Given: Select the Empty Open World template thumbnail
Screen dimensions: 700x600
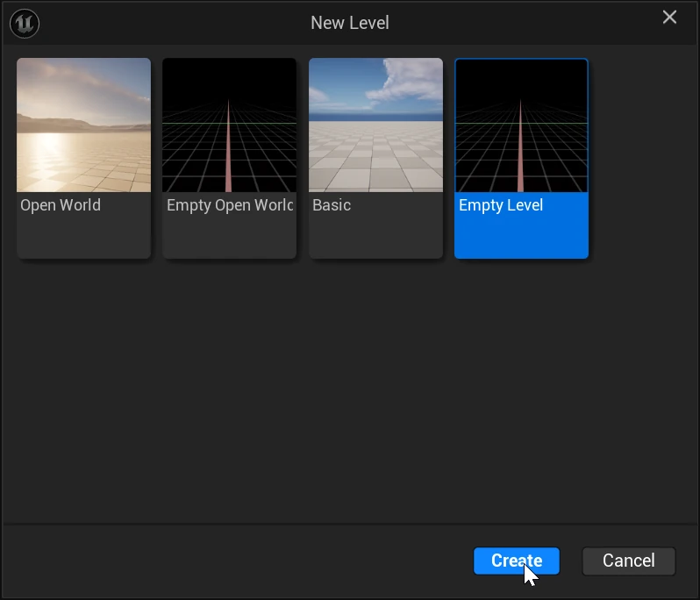Looking at the screenshot, I should click(x=229, y=125).
